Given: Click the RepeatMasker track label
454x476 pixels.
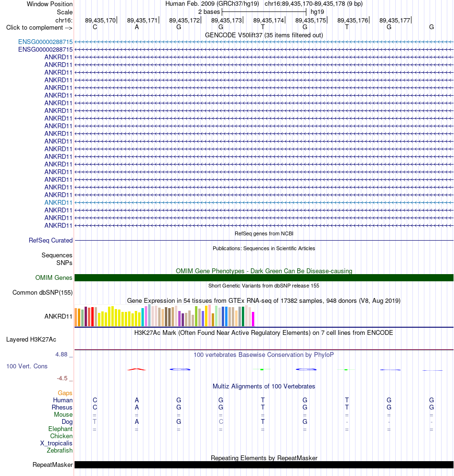Looking at the screenshot, I should coord(53,465).
